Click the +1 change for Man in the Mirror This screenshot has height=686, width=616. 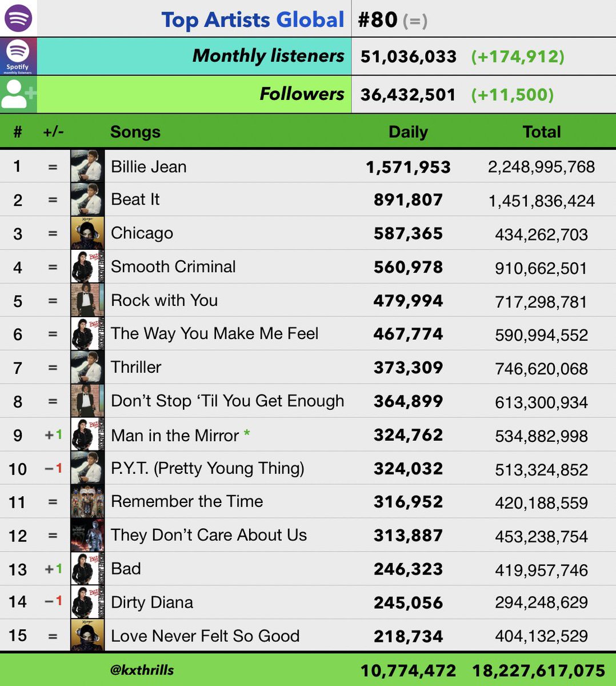click(53, 435)
